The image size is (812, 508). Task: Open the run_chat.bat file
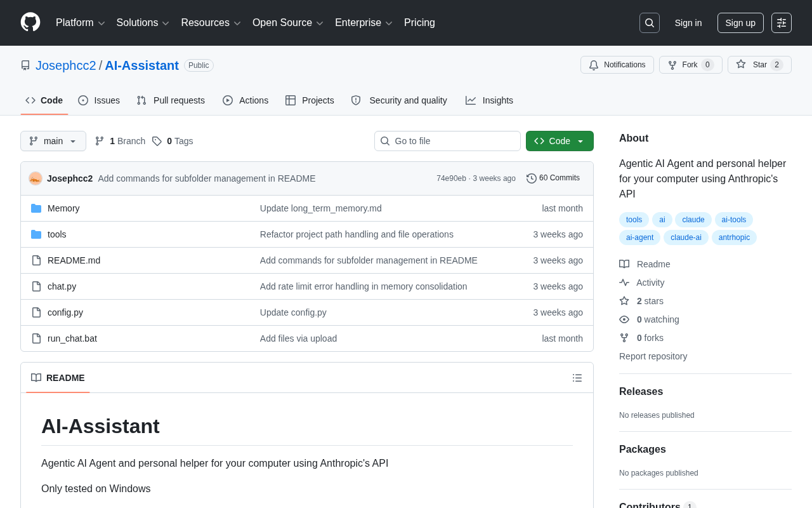(x=72, y=338)
